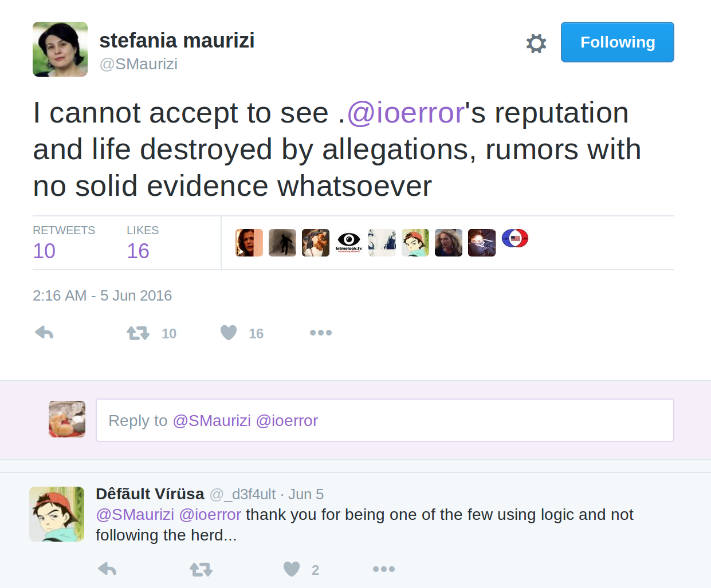711x588 pixels.
Task: Open the @_d3f4ult handle link
Action: click(x=242, y=494)
